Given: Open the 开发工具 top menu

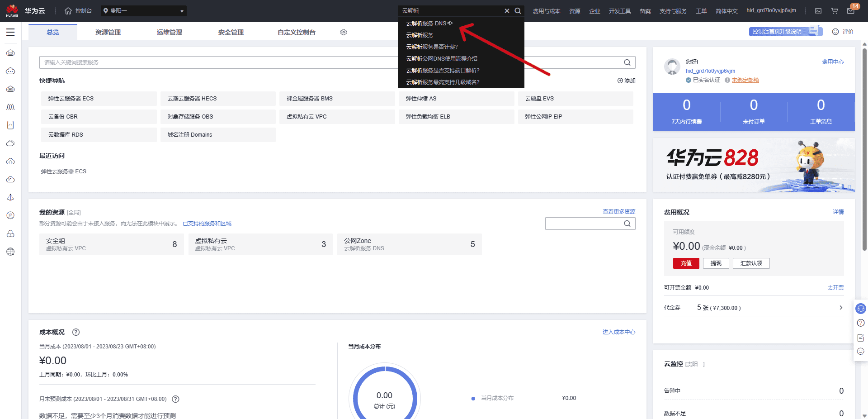Looking at the screenshot, I should [x=619, y=11].
